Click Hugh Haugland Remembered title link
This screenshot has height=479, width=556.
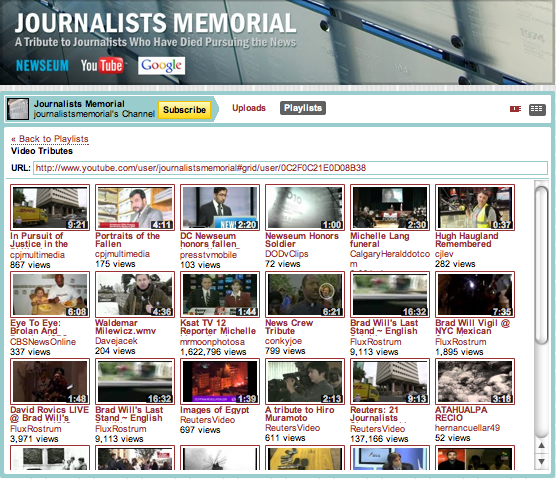coord(467,240)
